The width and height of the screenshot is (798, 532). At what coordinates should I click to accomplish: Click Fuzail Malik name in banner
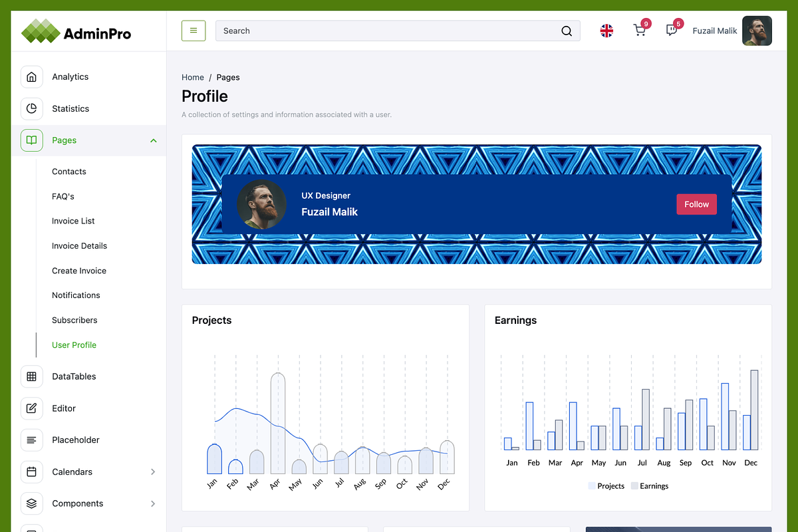point(329,212)
